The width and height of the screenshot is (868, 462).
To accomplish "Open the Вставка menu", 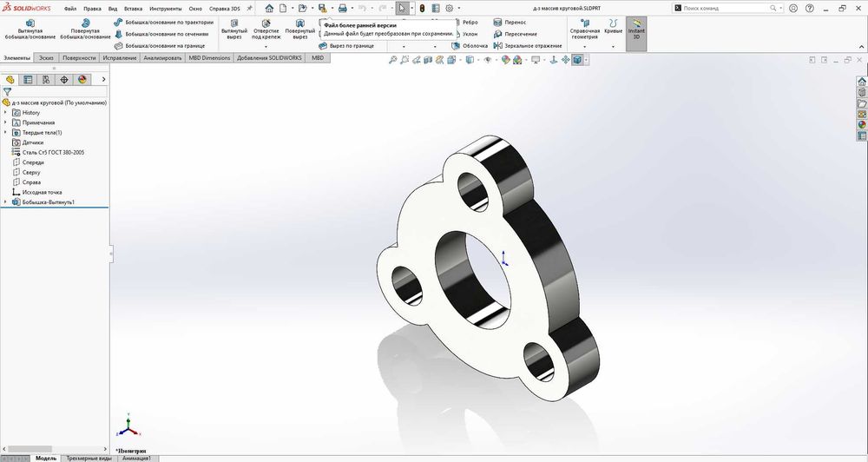I will tap(133, 9).
